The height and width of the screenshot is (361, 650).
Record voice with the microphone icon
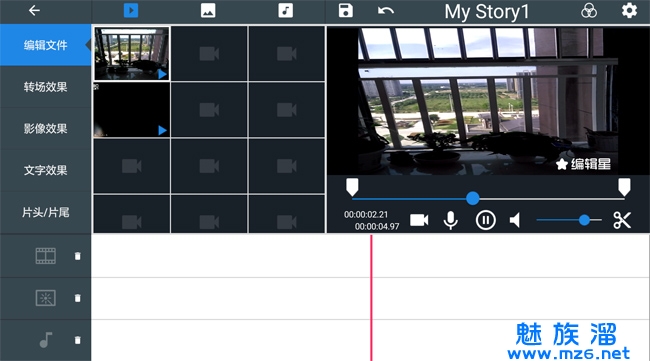451,220
